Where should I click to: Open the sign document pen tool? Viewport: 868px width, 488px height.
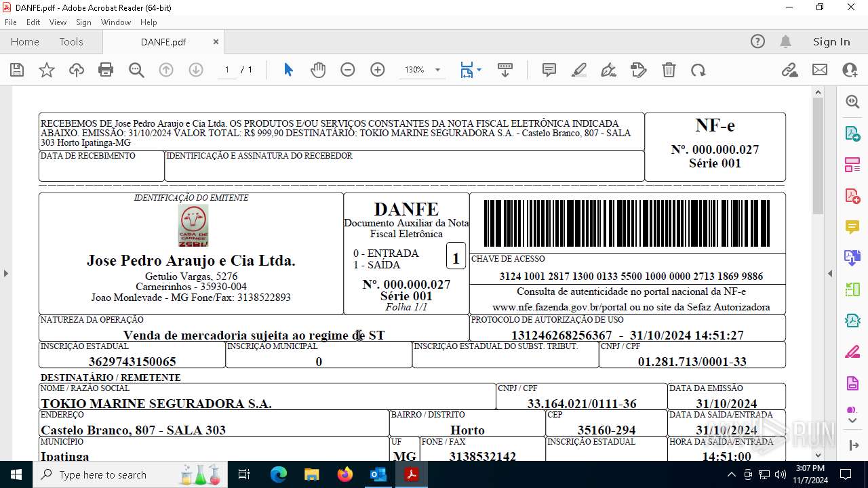pos(609,70)
